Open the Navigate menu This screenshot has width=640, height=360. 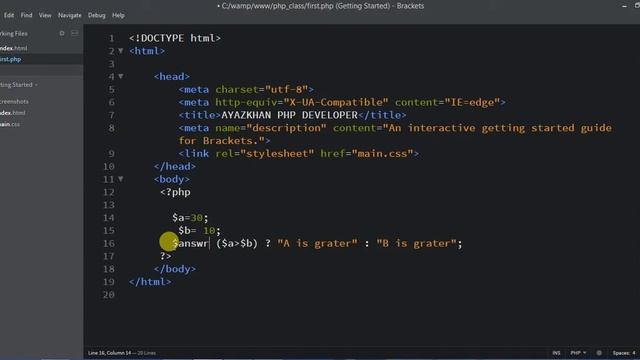(70, 15)
